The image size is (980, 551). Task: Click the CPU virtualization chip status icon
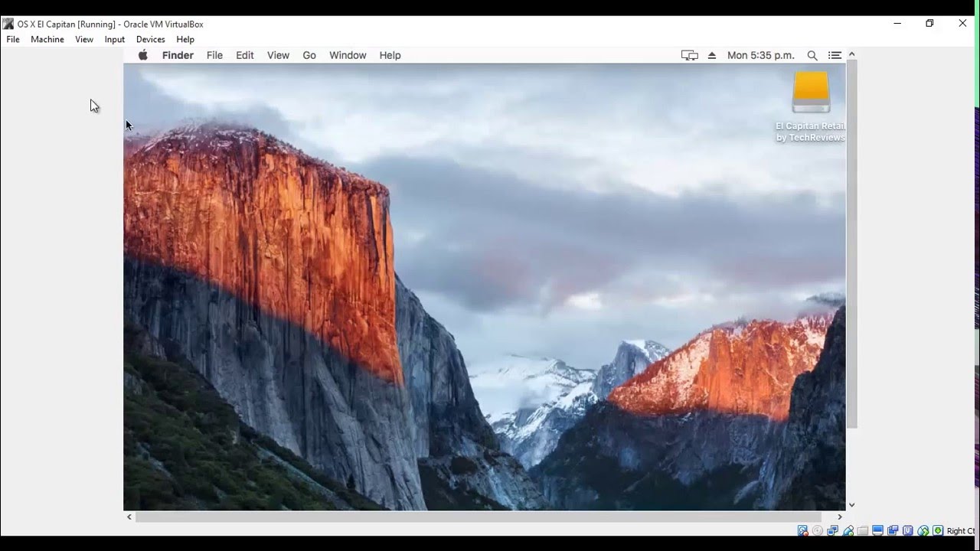pyautogui.click(x=907, y=530)
